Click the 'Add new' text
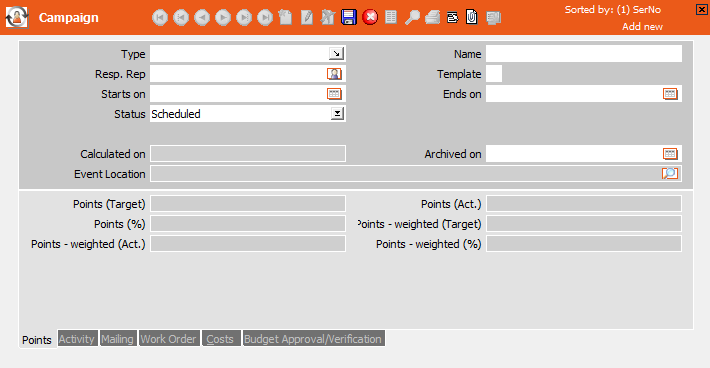Image resolution: width=710 pixels, height=368 pixels. (642, 26)
